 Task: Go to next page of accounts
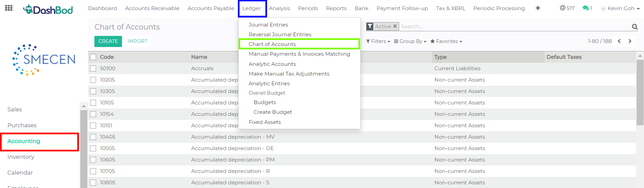[630, 41]
